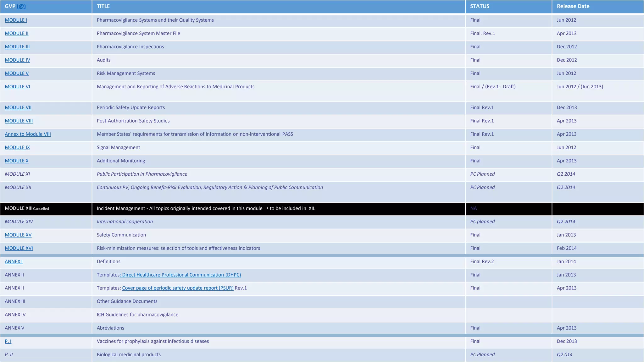Click the 'Additional Monitoring' title
This screenshot has height=362, width=644.
click(x=121, y=161)
